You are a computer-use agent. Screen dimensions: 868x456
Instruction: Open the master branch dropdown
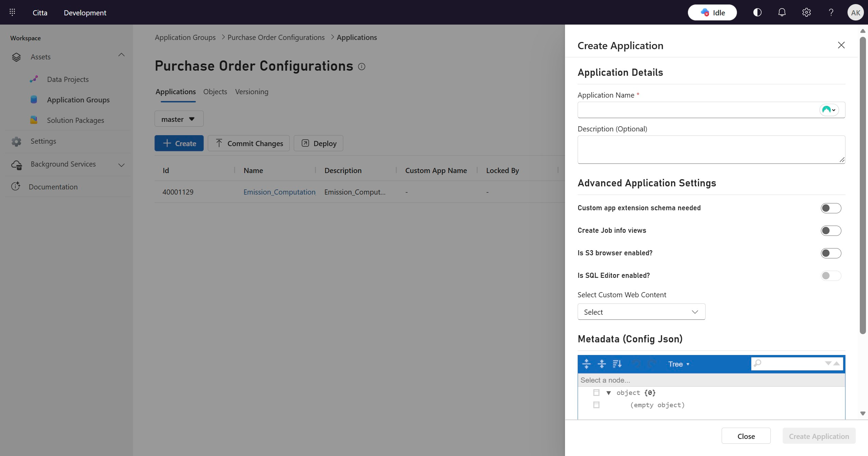(x=179, y=119)
